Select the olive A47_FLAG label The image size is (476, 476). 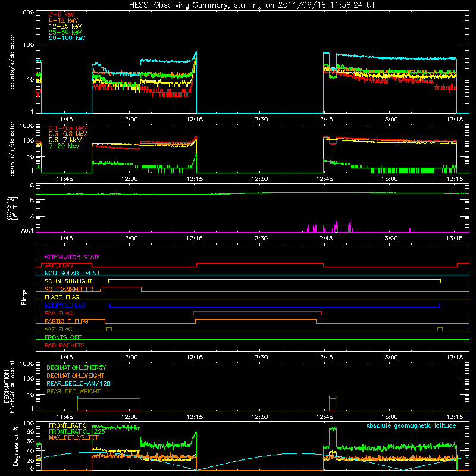click(58, 329)
